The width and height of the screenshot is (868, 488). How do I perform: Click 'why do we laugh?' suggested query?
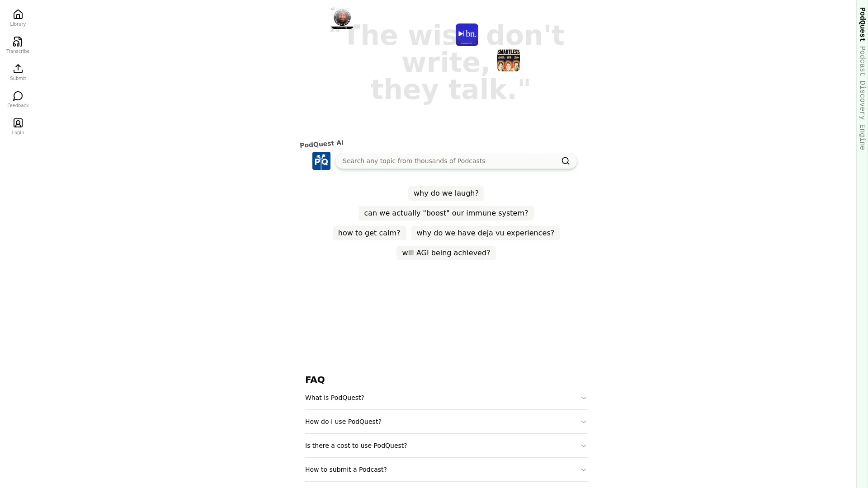click(x=446, y=193)
